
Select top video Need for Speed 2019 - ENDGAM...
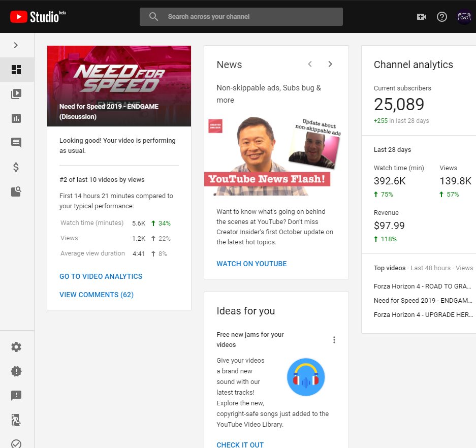pos(423,301)
